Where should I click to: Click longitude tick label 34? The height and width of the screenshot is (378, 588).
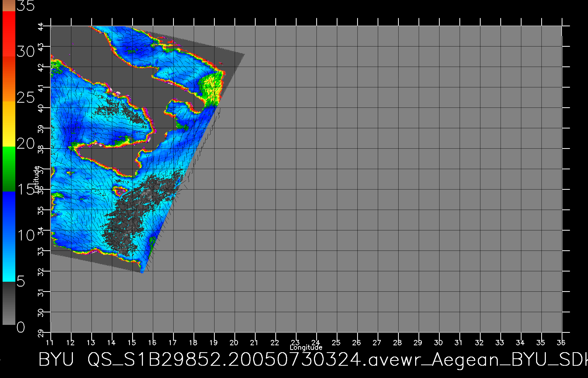click(x=520, y=342)
